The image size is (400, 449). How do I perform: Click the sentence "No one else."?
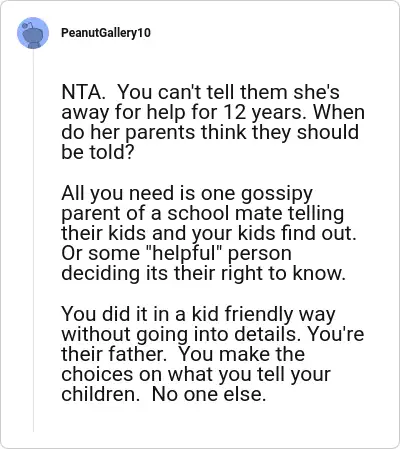209,395
